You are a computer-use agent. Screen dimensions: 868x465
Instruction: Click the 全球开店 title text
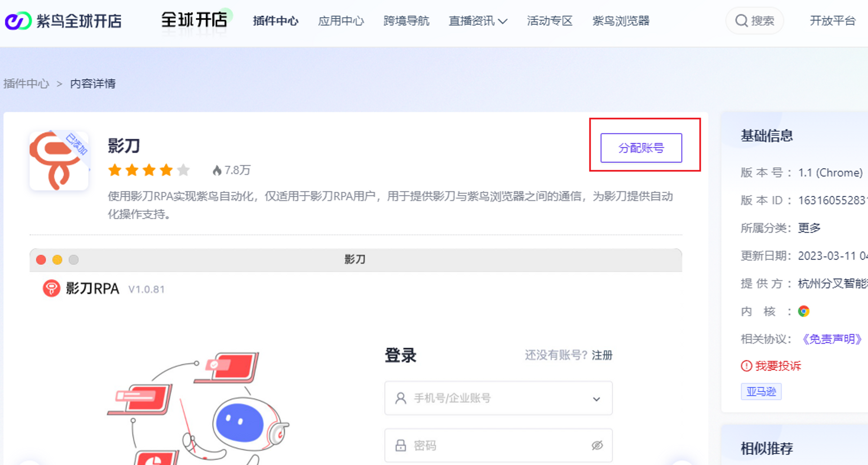194,20
